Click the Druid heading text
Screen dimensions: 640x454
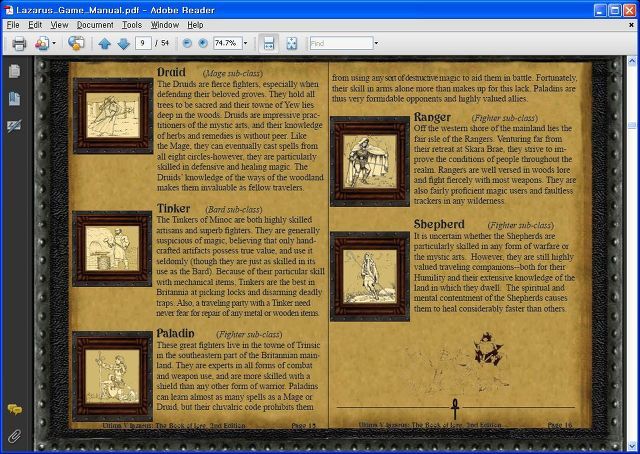(x=171, y=72)
